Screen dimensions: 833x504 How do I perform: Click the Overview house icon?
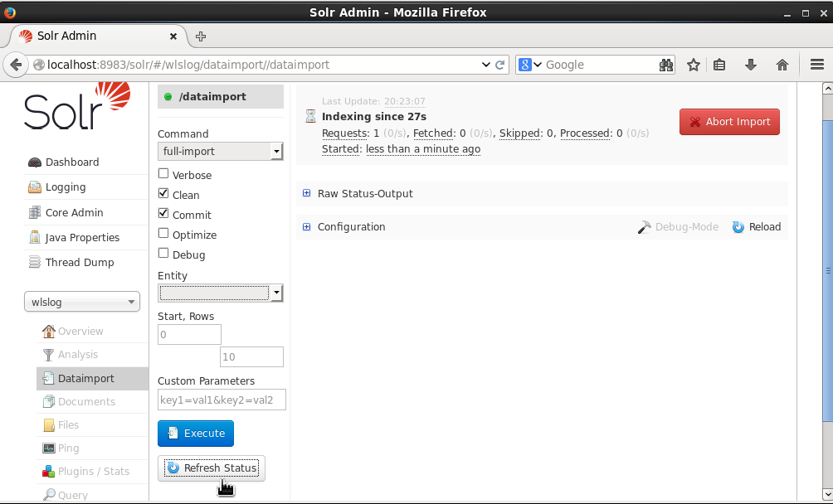[x=48, y=331]
